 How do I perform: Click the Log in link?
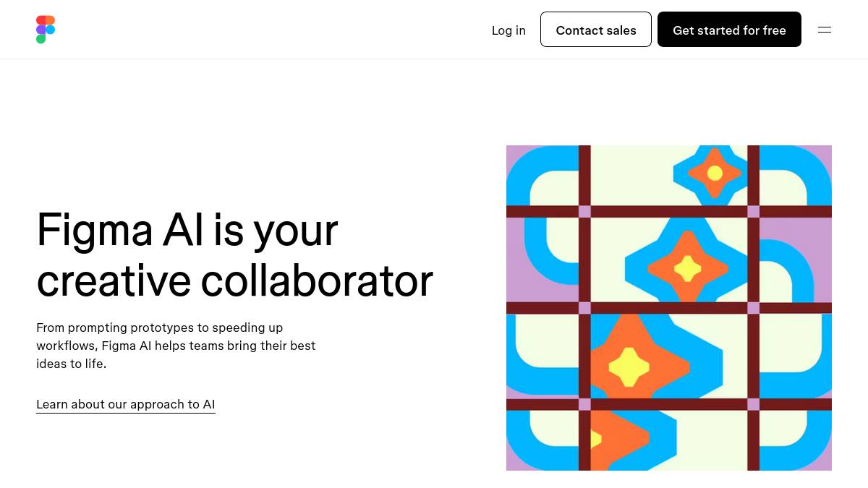(509, 30)
